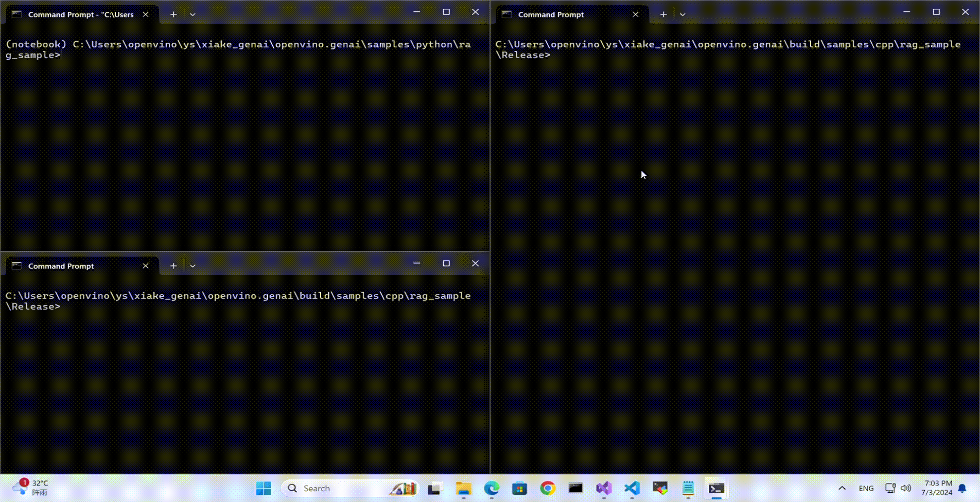This screenshot has width=980, height=502.
Task: Minimize the top-left Command Prompt window
Action: point(417,12)
